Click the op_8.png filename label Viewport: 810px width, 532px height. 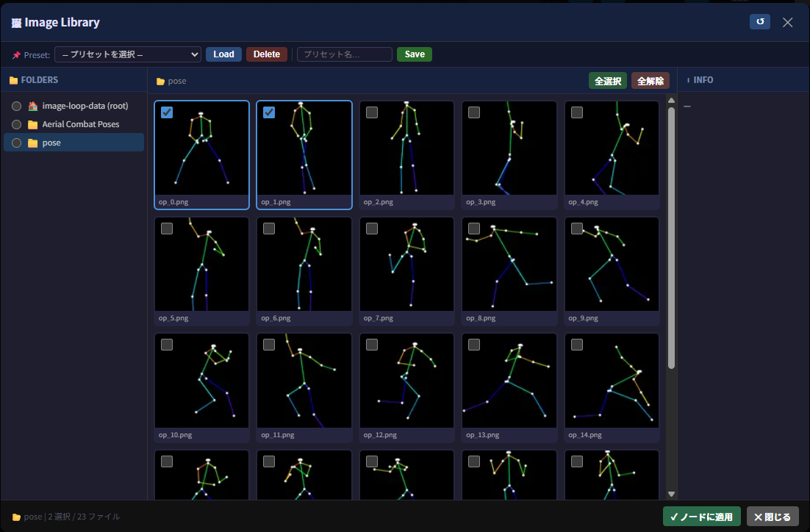coord(481,318)
